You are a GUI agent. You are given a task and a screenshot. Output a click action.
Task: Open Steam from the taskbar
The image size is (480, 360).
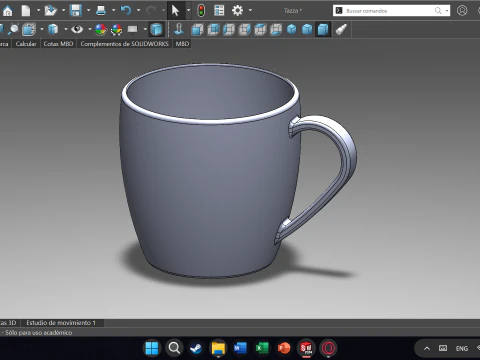(x=196, y=348)
